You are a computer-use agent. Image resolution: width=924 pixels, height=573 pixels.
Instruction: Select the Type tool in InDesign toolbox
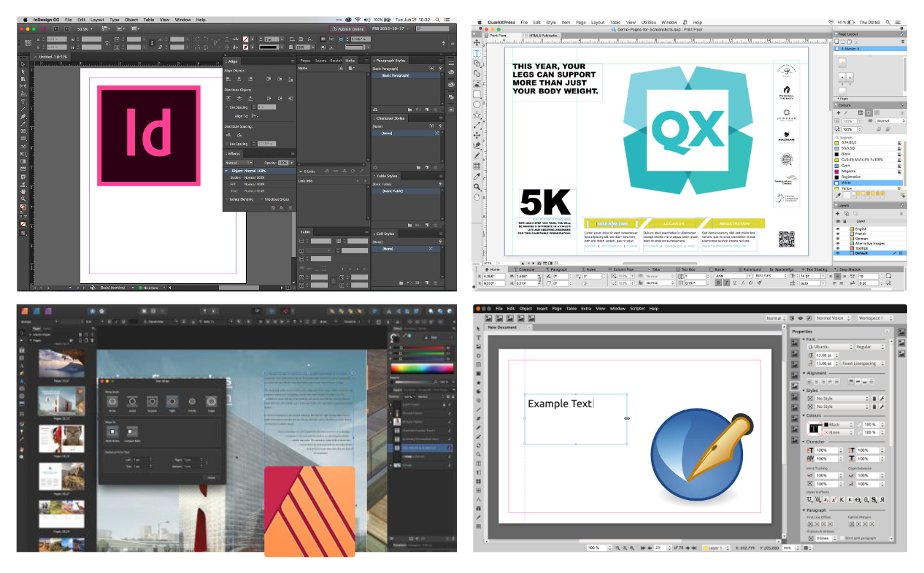[23, 101]
